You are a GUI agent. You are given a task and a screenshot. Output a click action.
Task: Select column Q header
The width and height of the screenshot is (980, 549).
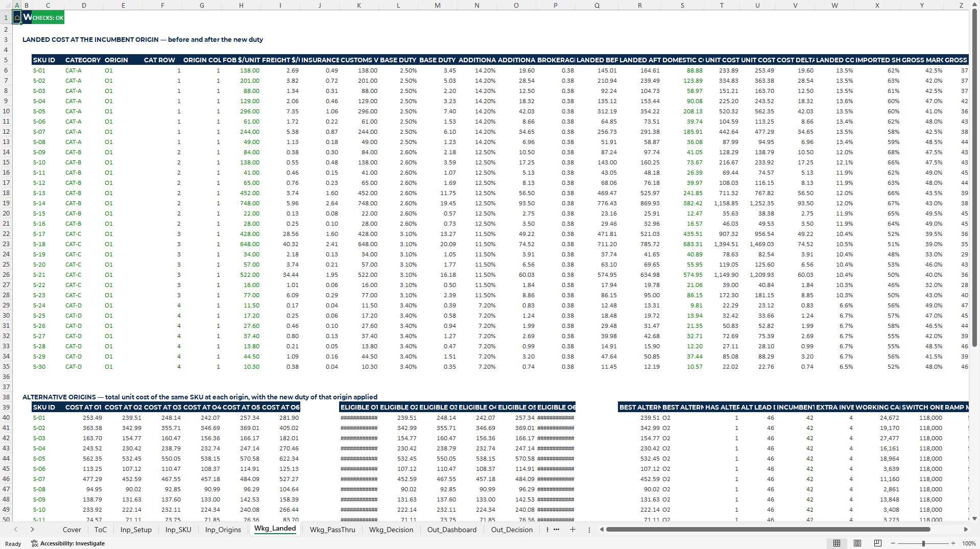(597, 5)
